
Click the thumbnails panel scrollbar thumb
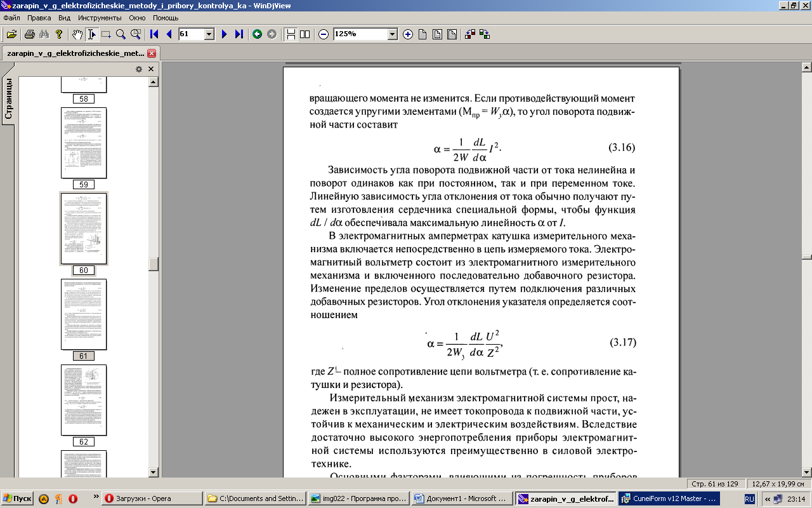coord(153,264)
